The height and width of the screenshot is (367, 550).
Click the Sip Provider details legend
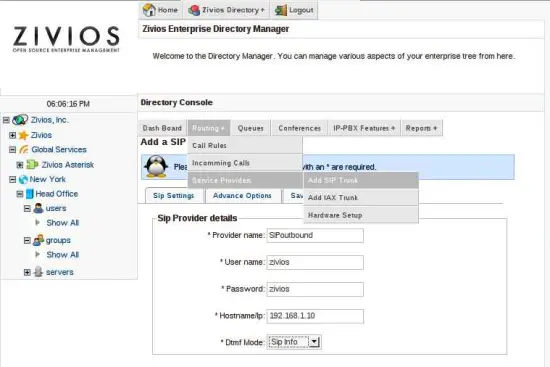[197, 218]
